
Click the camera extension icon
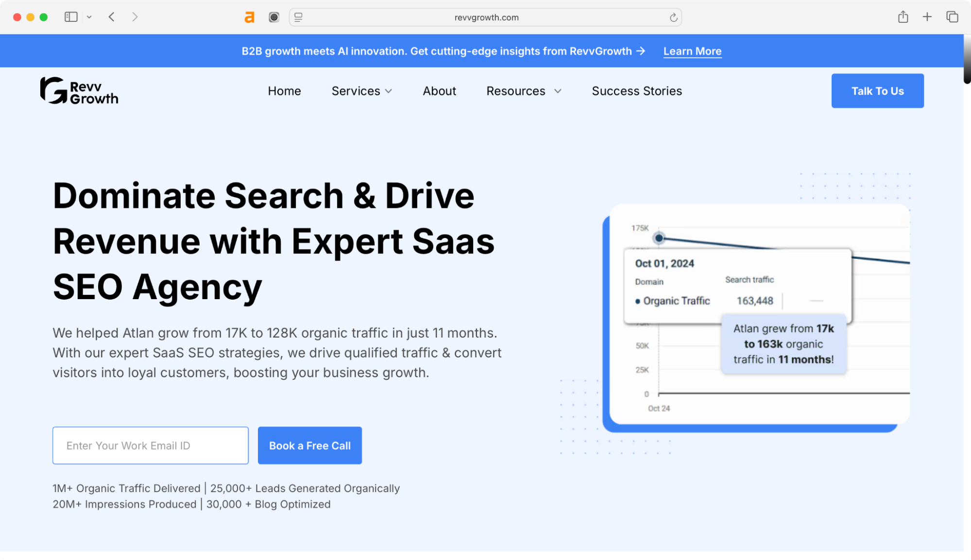point(273,17)
